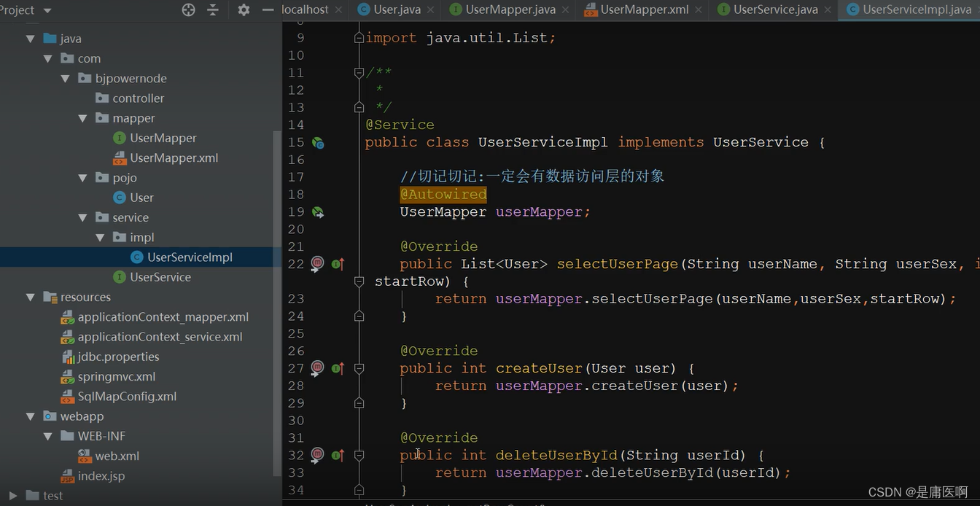Open Project panel settings gear
This screenshot has height=506, width=980.
244,9
